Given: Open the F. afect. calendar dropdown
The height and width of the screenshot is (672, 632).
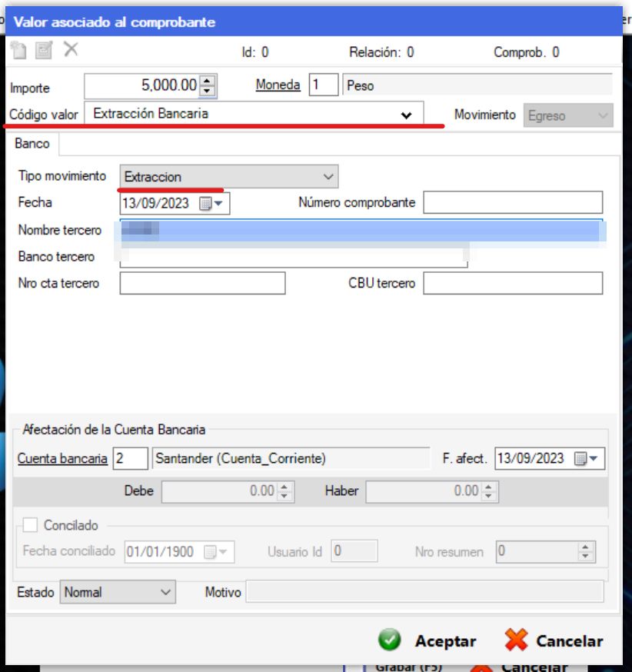Looking at the screenshot, I should point(587,458).
